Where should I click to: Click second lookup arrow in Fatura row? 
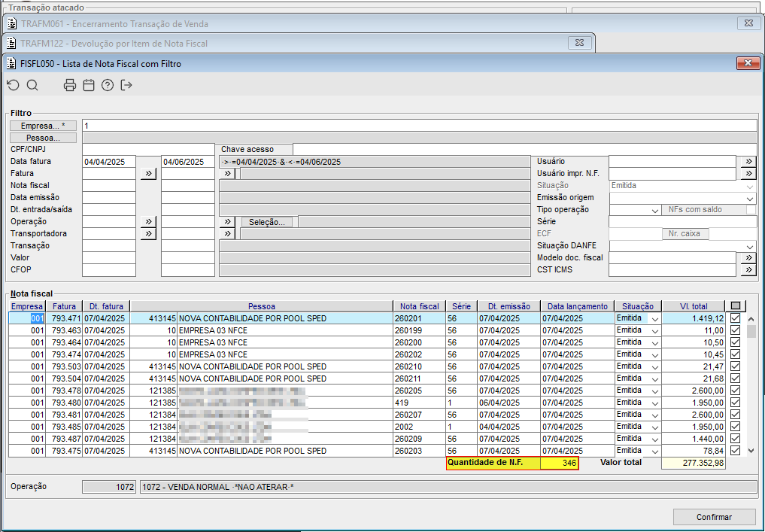227,173
